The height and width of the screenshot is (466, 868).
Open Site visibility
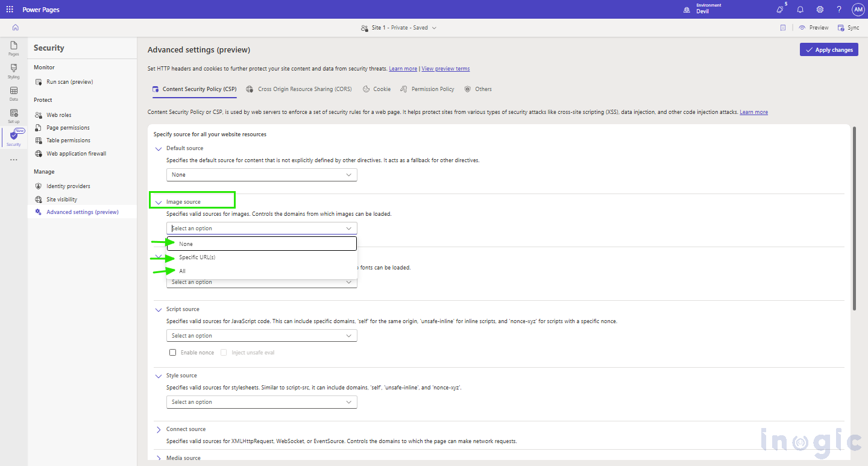click(x=61, y=200)
